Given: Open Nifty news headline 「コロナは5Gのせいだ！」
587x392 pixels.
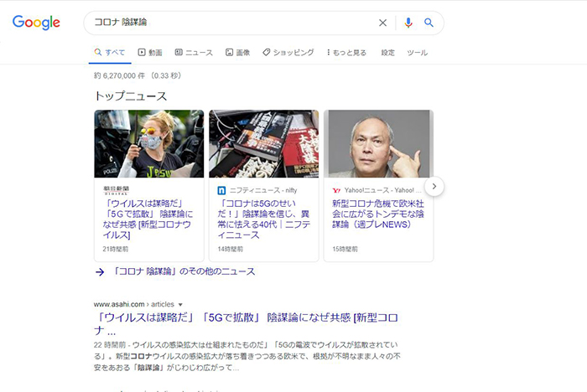Looking at the screenshot, I should coord(264,219).
